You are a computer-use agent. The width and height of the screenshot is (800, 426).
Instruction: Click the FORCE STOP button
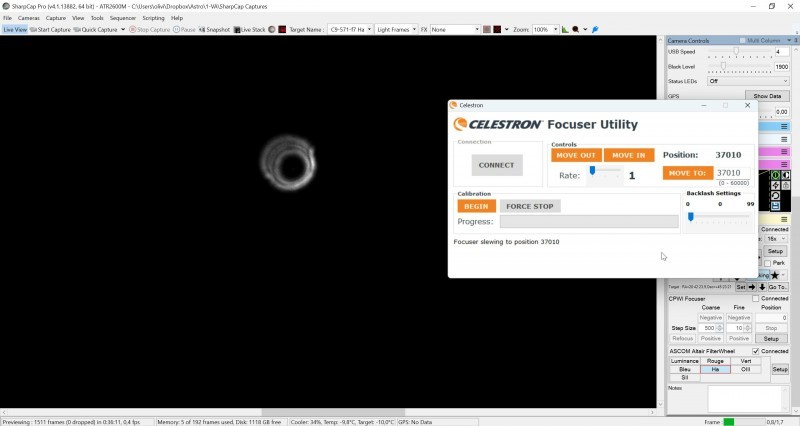530,206
